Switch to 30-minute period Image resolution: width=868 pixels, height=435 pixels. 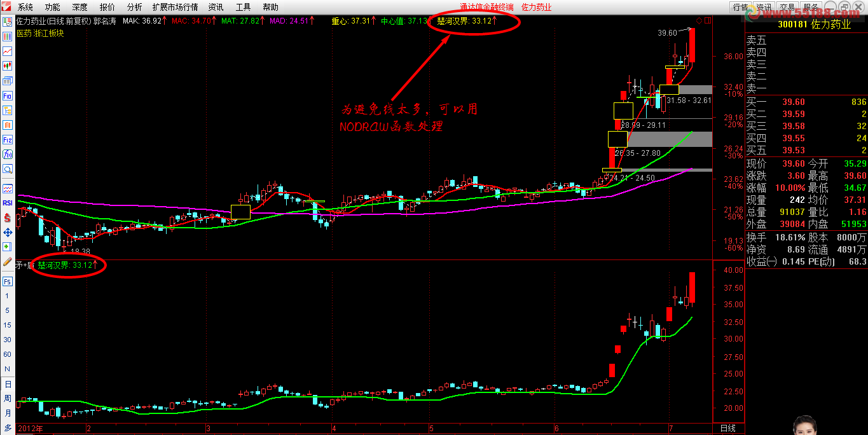[x=8, y=340]
